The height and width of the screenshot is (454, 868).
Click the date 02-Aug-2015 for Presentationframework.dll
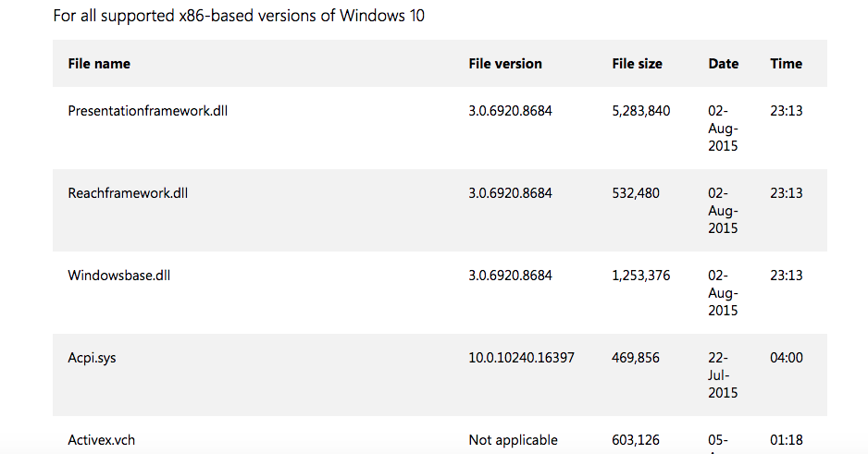(723, 129)
